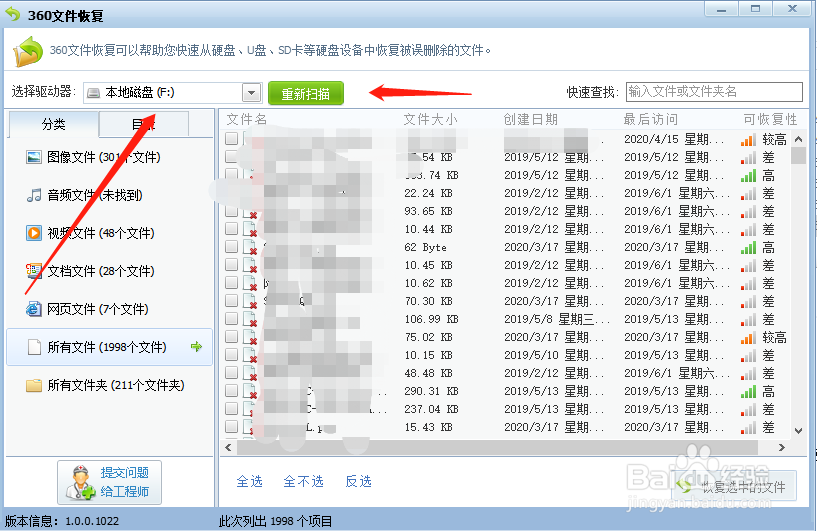Image resolution: width=817 pixels, height=531 pixels.
Task: Click 2019/5/8 星期三 creation date cell
Action: click(x=556, y=319)
